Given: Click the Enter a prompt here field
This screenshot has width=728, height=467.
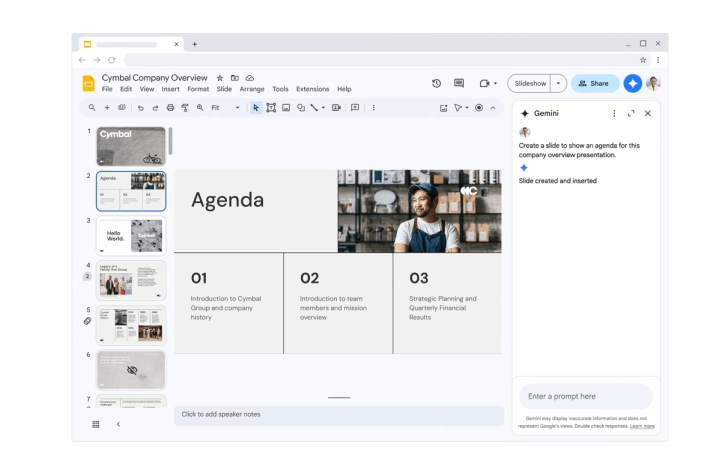Looking at the screenshot, I should 586,396.
